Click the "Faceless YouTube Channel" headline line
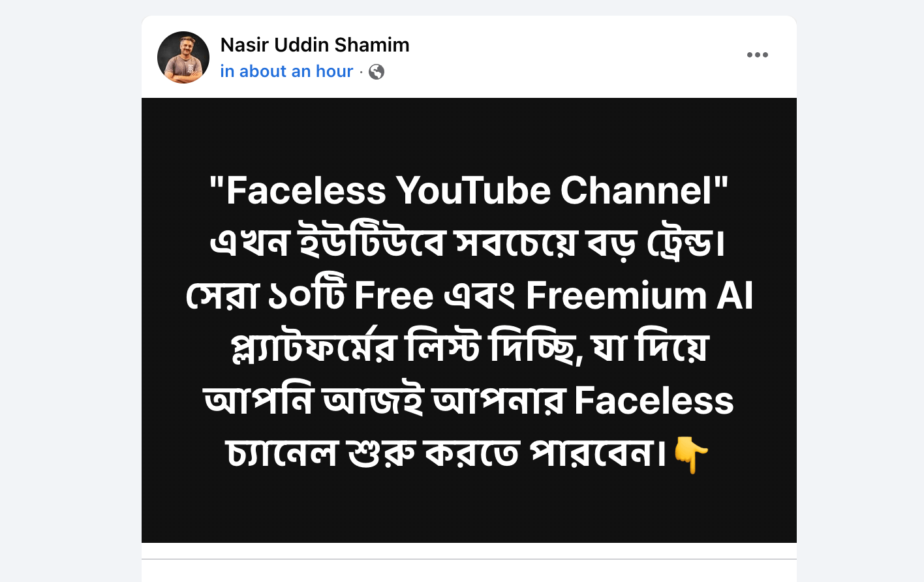 pyautogui.click(x=469, y=191)
